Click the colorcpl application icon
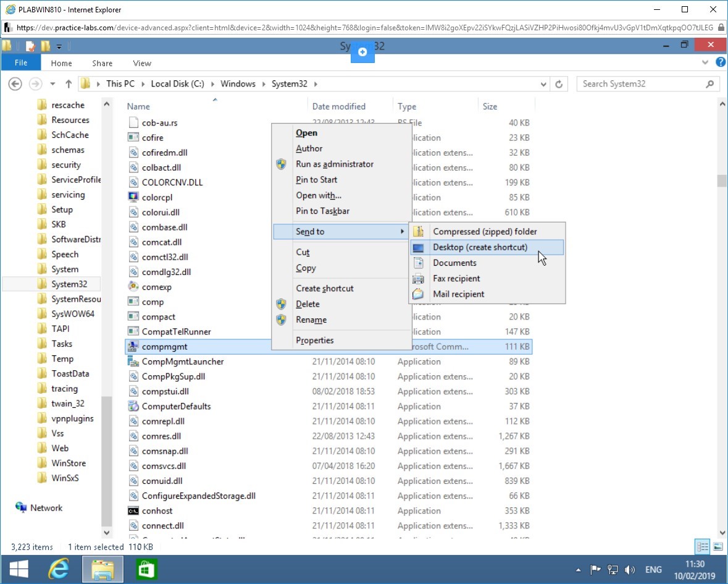Image resolution: width=728 pixels, height=584 pixels. [133, 197]
